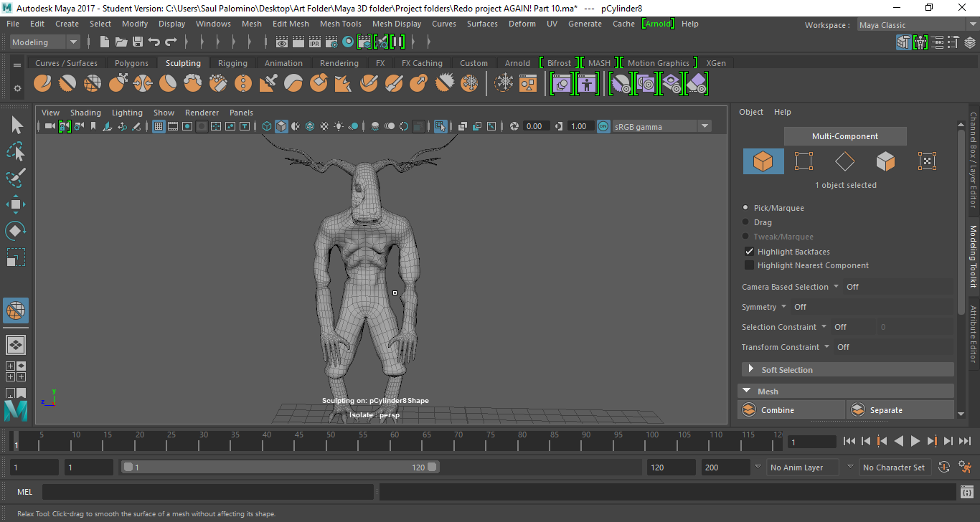Click the Paint Selection tool icon
The height and width of the screenshot is (522, 980).
tap(16, 178)
